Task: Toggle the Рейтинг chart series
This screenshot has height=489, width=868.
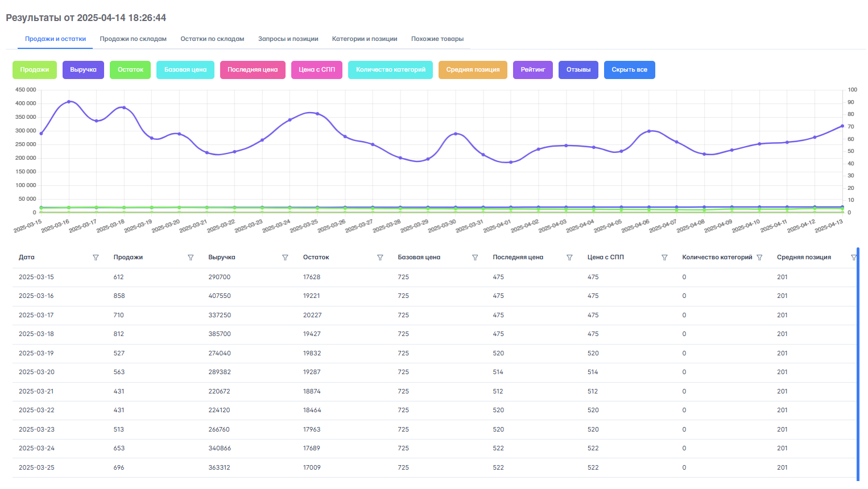Action: point(532,70)
